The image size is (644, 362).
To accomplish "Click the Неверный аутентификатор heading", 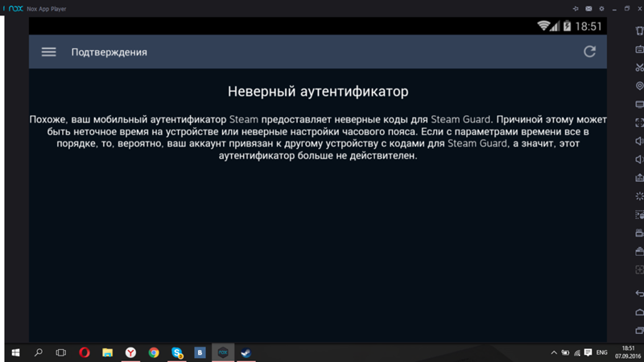I will tap(318, 92).
